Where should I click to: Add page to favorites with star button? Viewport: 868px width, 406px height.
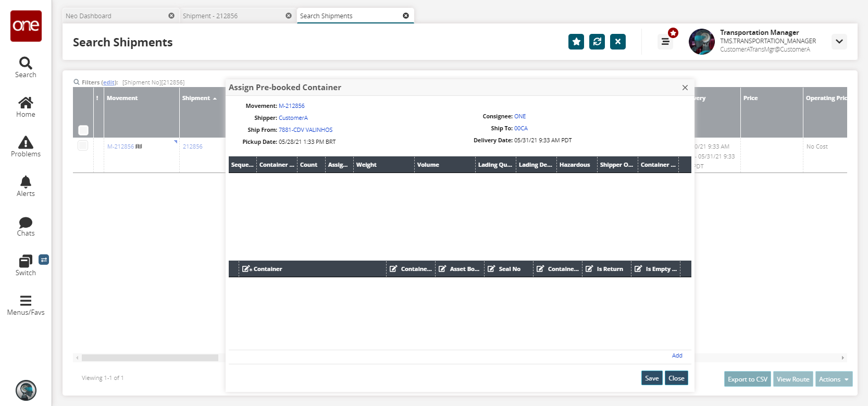576,42
